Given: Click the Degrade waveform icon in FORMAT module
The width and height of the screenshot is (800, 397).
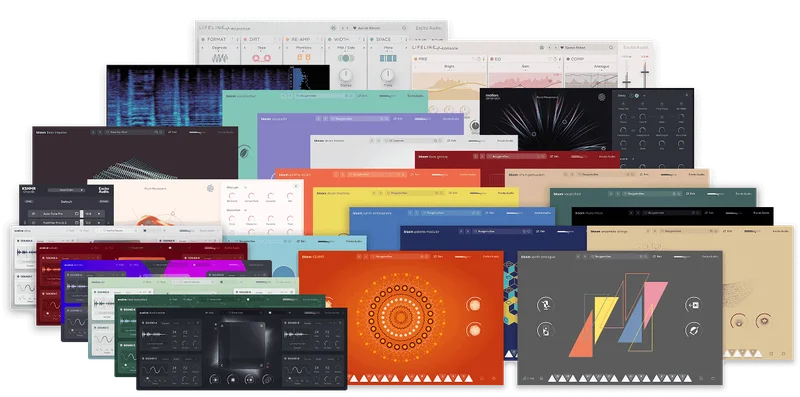Looking at the screenshot, I should click(219, 58).
